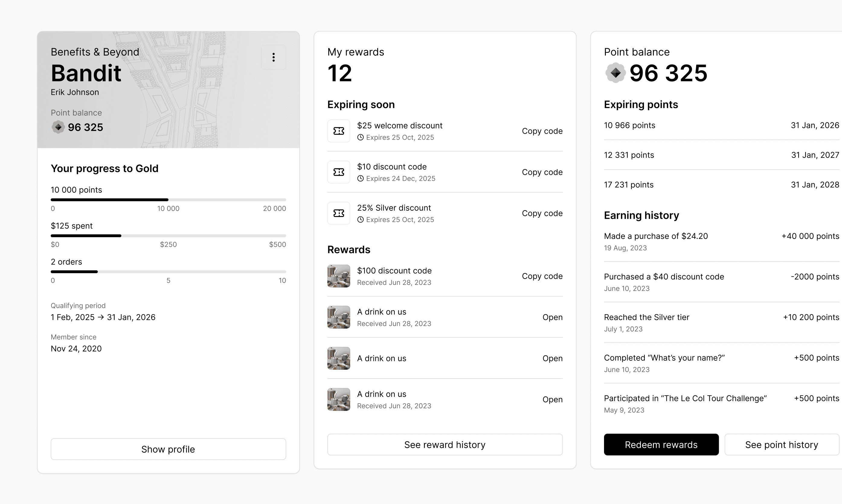
Task: Select the Reached the Silver tier history entry
Action: click(646, 317)
